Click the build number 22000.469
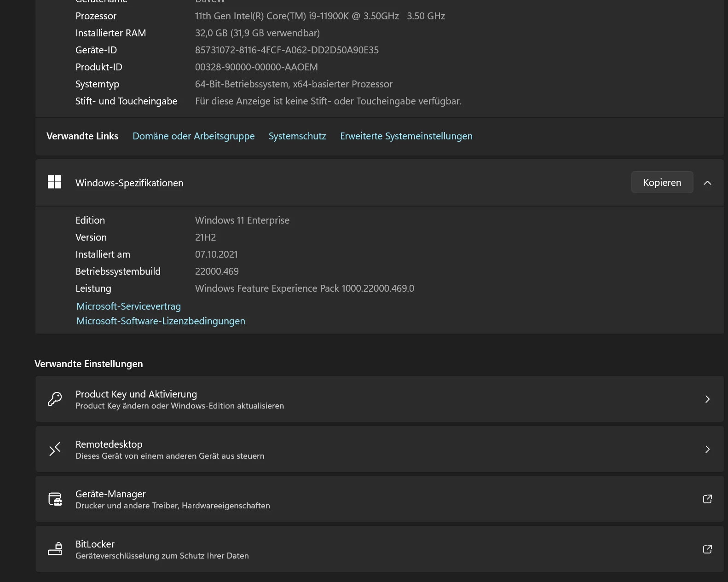The height and width of the screenshot is (582, 728). click(x=217, y=271)
